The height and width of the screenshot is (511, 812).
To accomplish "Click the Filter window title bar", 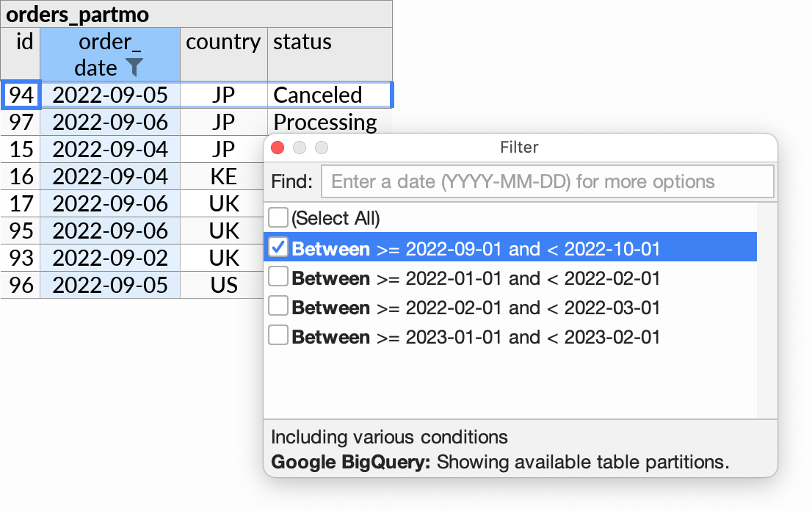I will 519,148.
